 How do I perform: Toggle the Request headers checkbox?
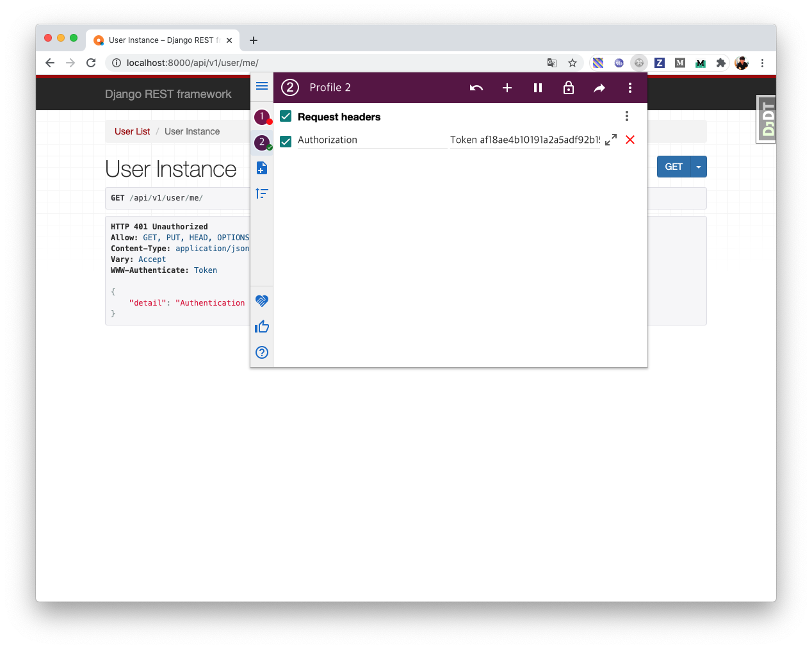(x=286, y=116)
